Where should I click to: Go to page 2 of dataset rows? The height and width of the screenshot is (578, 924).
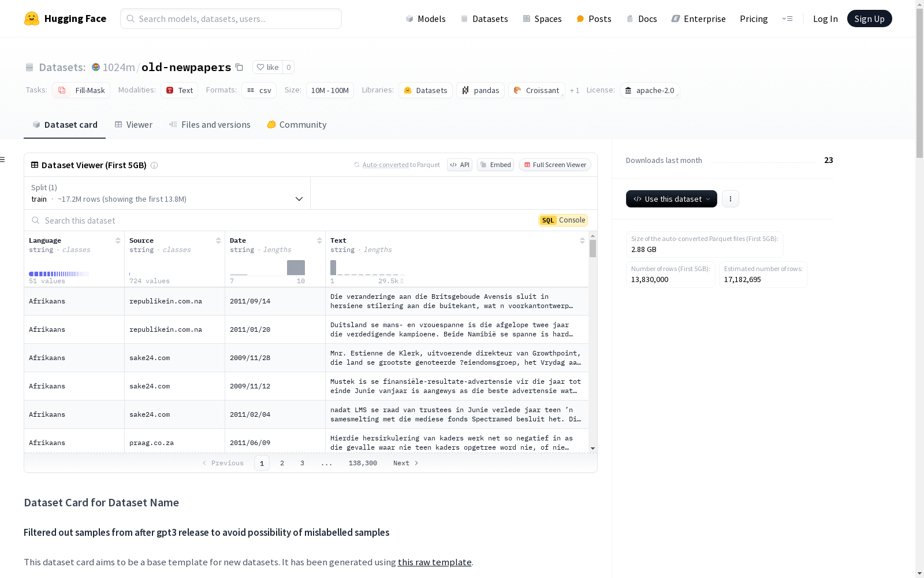(x=282, y=463)
